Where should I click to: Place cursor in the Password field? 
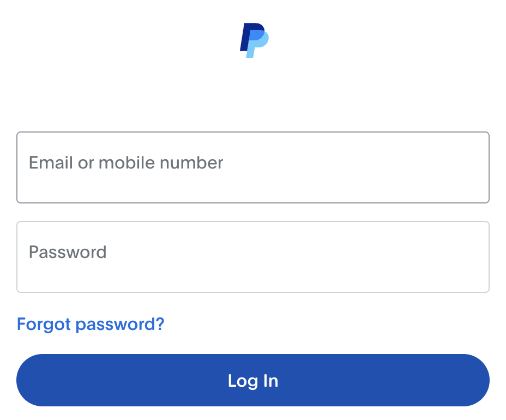pos(253,256)
